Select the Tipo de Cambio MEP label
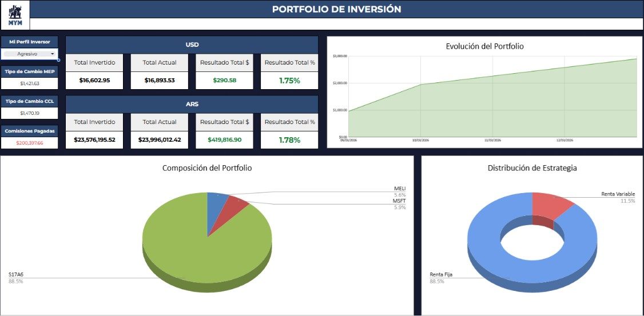 coord(30,71)
